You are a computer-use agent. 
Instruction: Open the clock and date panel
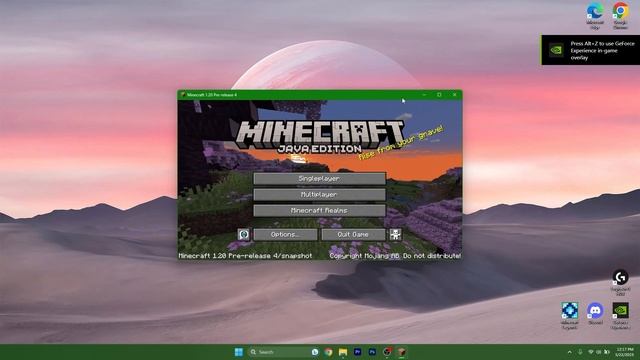(624, 352)
